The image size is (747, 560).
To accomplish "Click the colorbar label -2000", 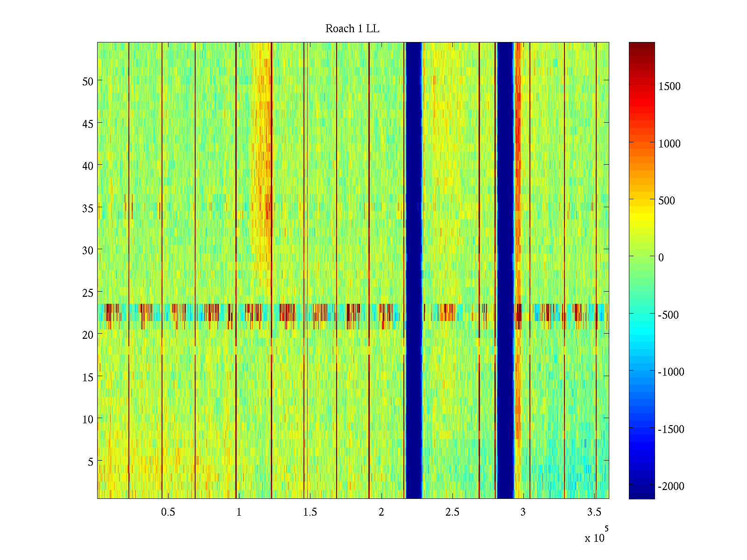I will click(671, 486).
